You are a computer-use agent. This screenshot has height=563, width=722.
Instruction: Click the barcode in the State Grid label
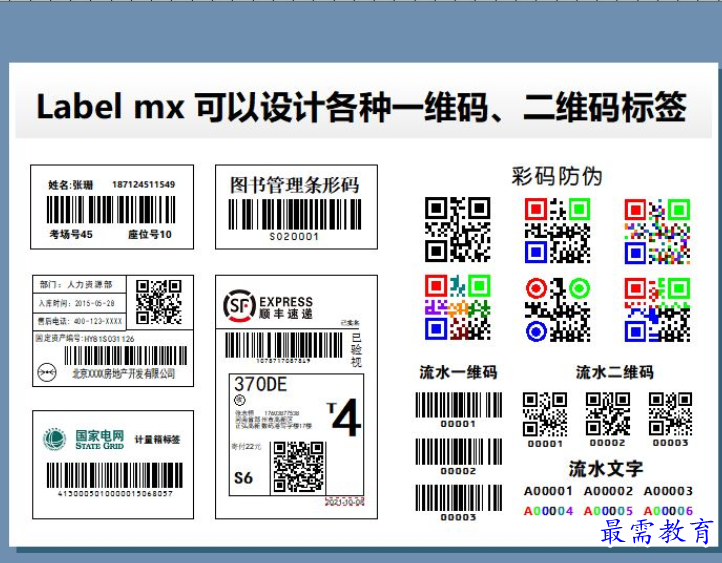(115, 476)
